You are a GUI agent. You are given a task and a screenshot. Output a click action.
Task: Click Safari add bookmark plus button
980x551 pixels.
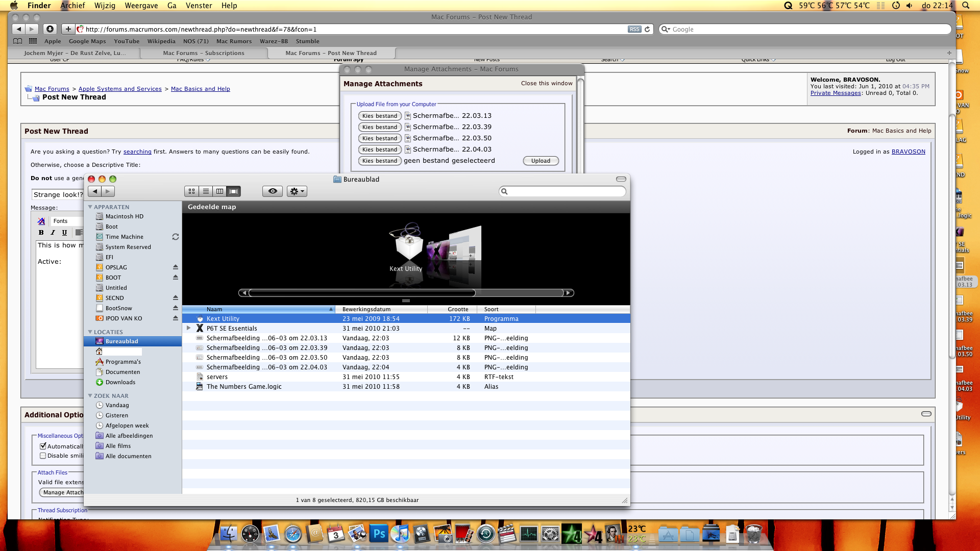tap(68, 29)
